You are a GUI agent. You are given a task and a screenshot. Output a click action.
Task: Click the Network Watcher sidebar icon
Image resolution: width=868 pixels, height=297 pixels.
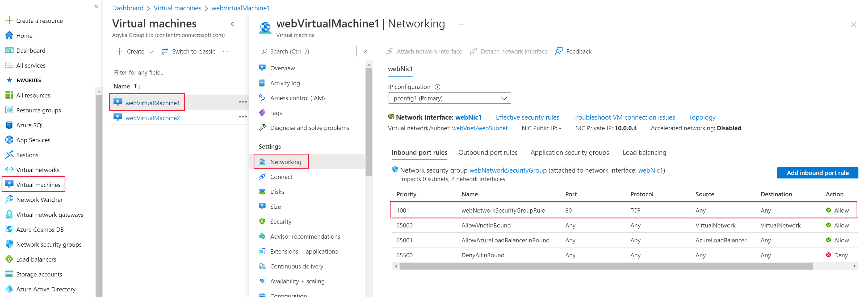pyautogui.click(x=9, y=200)
